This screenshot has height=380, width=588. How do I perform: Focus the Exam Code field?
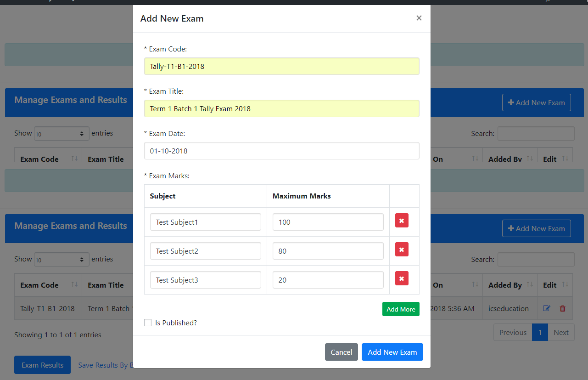point(282,66)
